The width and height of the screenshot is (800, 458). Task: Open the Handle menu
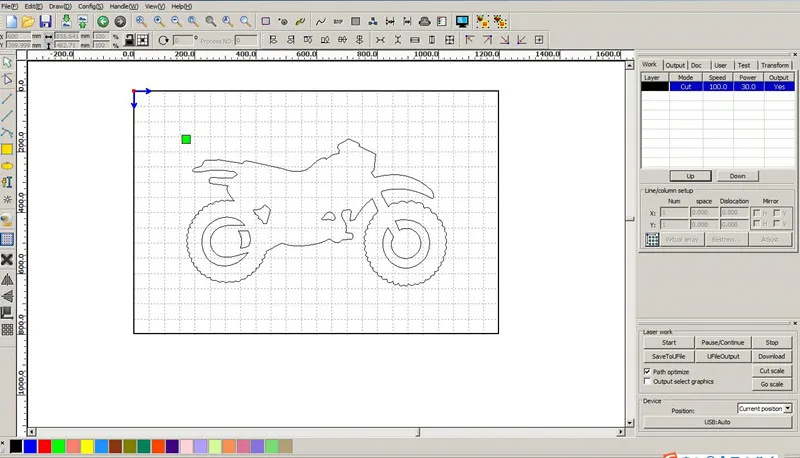[x=123, y=6]
